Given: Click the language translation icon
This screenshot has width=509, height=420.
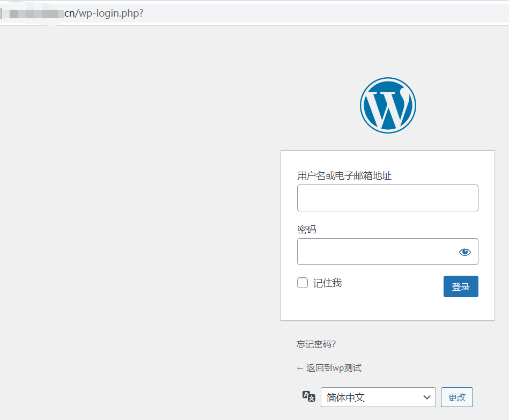Looking at the screenshot, I should click(309, 396).
